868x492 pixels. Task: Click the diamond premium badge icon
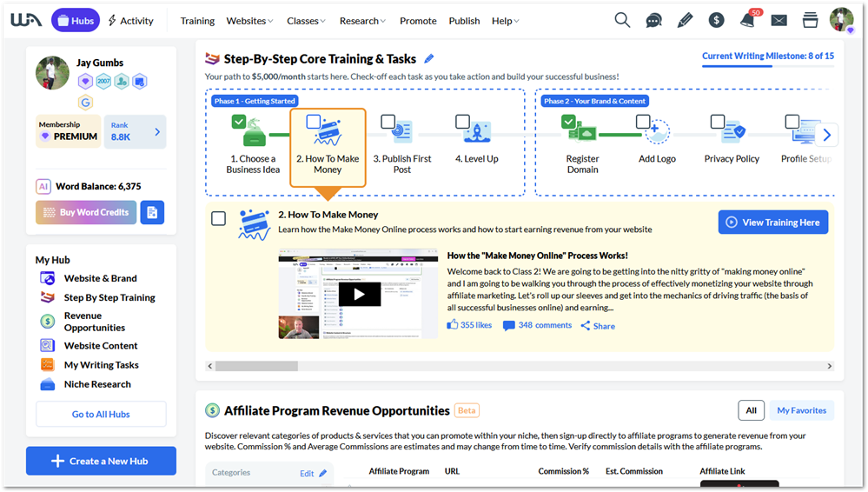(x=85, y=82)
